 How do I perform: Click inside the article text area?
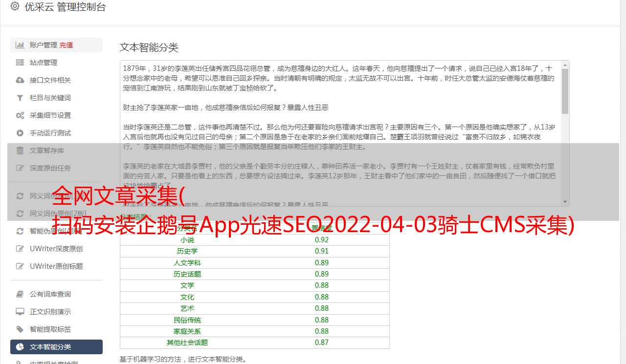[340, 133]
